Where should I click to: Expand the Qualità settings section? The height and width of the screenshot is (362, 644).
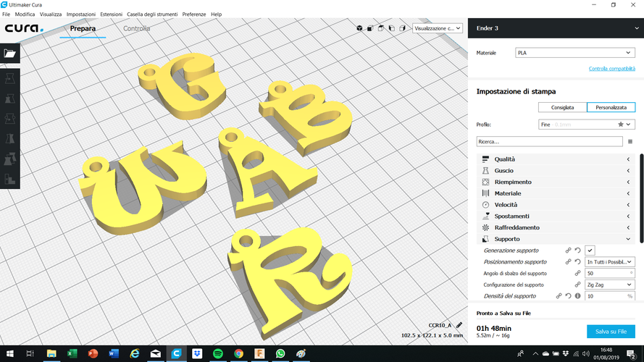click(556, 159)
